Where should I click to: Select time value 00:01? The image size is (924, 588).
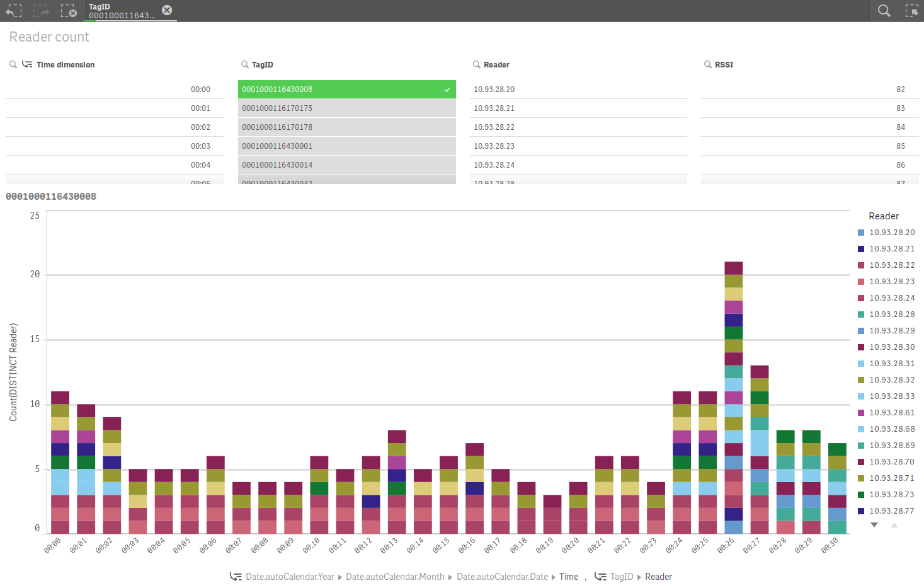115,108
